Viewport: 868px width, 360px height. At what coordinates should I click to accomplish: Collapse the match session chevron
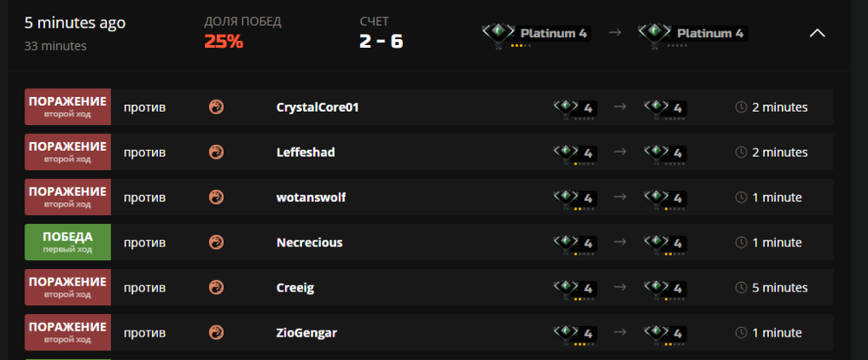817,33
